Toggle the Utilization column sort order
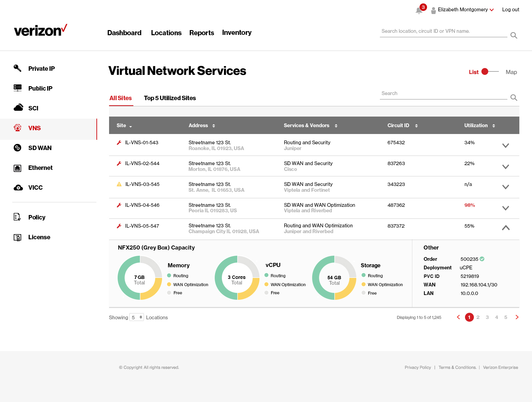This screenshot has height=402, width=532. click(493, 125)
